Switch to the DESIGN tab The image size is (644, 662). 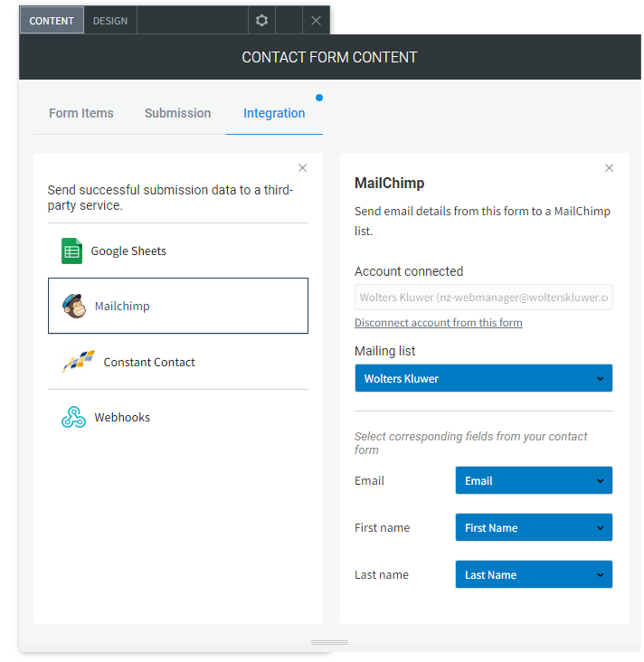pos(110,21)
